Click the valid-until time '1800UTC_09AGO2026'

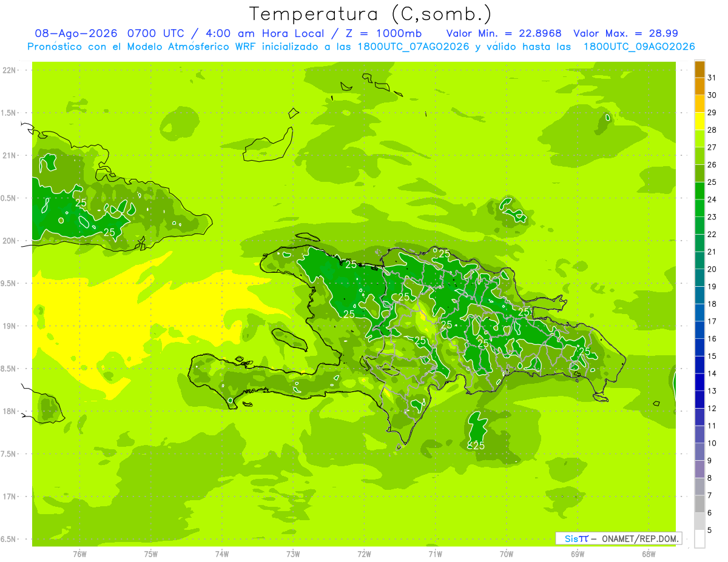pos(639,47)
